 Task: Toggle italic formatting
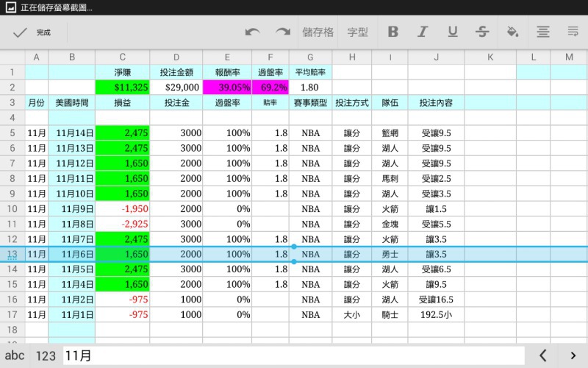coord(423,32)
